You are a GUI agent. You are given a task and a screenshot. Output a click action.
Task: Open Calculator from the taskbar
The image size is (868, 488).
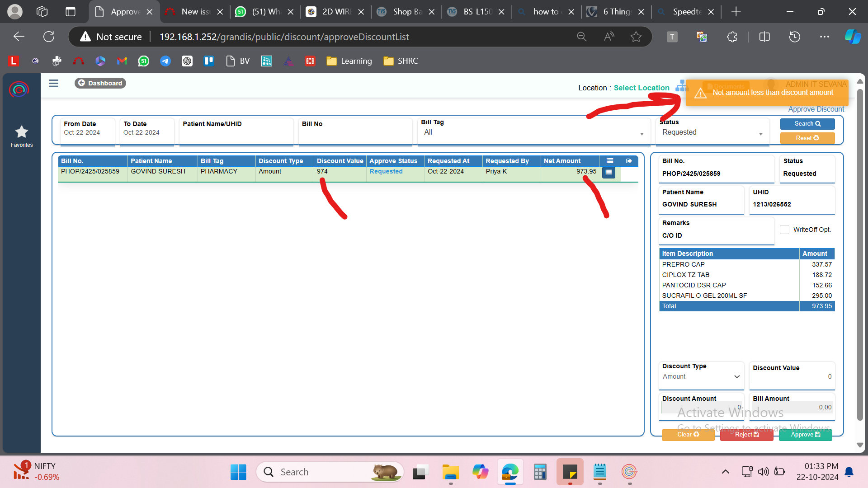point(540,472)
